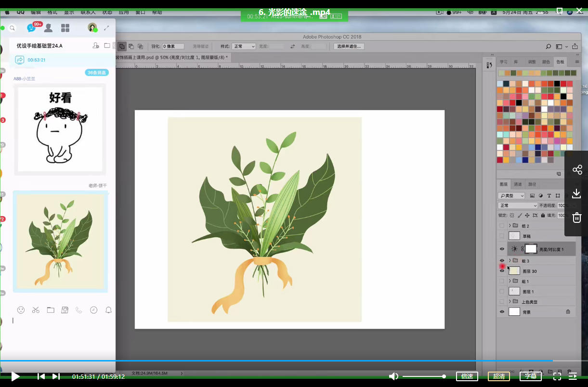Enter fullscreen mode in the video player
The image size is (588, 387).
tap(557, 376)
